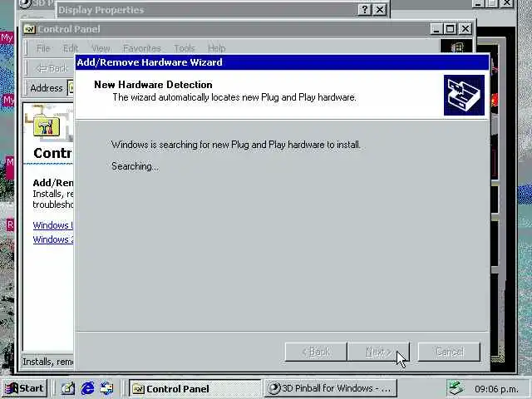Click the Windows logo throbber in Control Panel
The width and height of the screenshot is (532, 399).
(456, 47)
